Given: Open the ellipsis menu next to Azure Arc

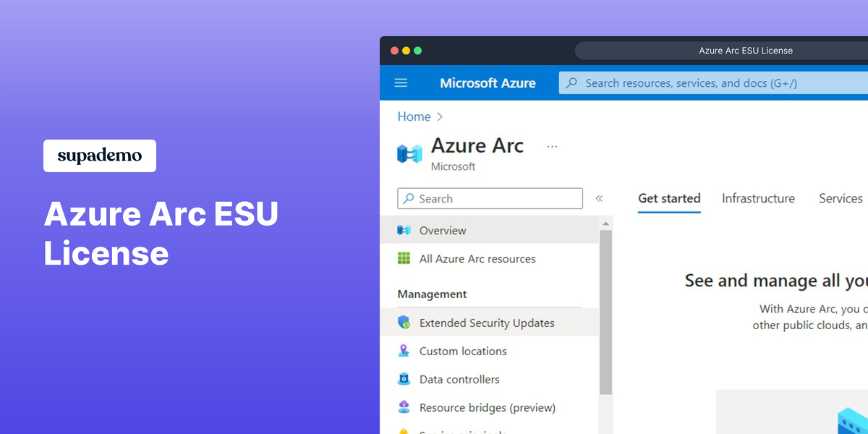Looking at the screenshot, I should tap(552, 145).
